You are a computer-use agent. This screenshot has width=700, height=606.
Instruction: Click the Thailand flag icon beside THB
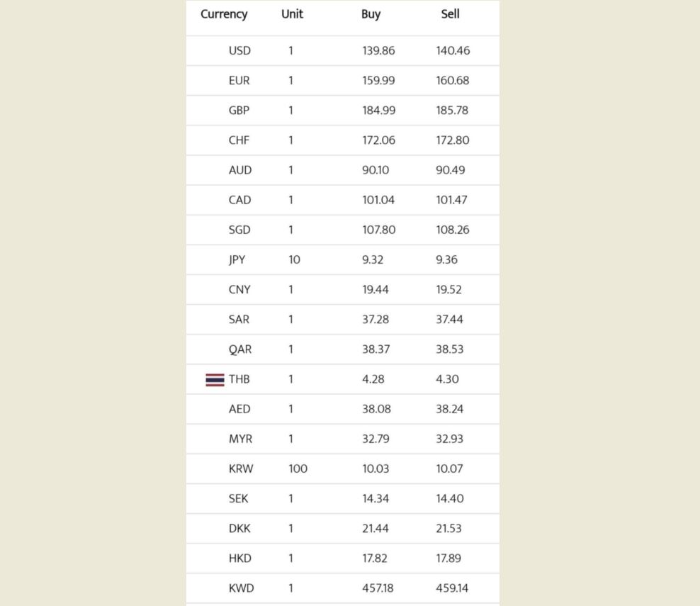point(215,380)
